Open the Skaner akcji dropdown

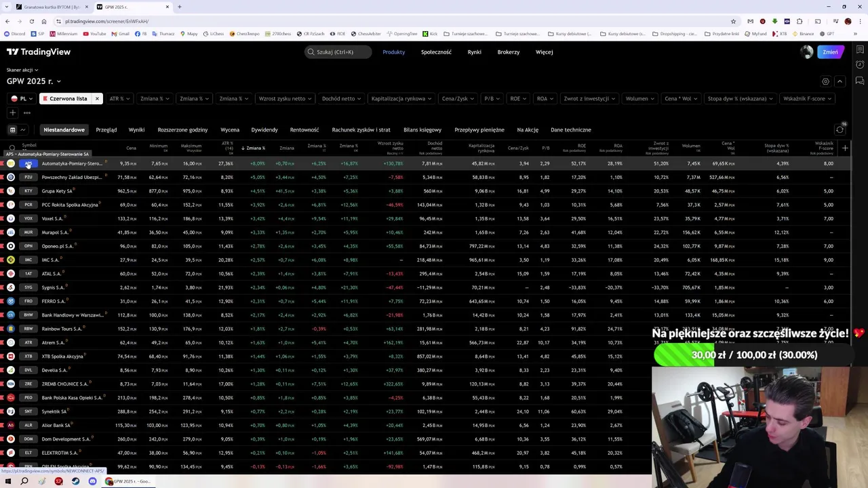pos(22,70)
